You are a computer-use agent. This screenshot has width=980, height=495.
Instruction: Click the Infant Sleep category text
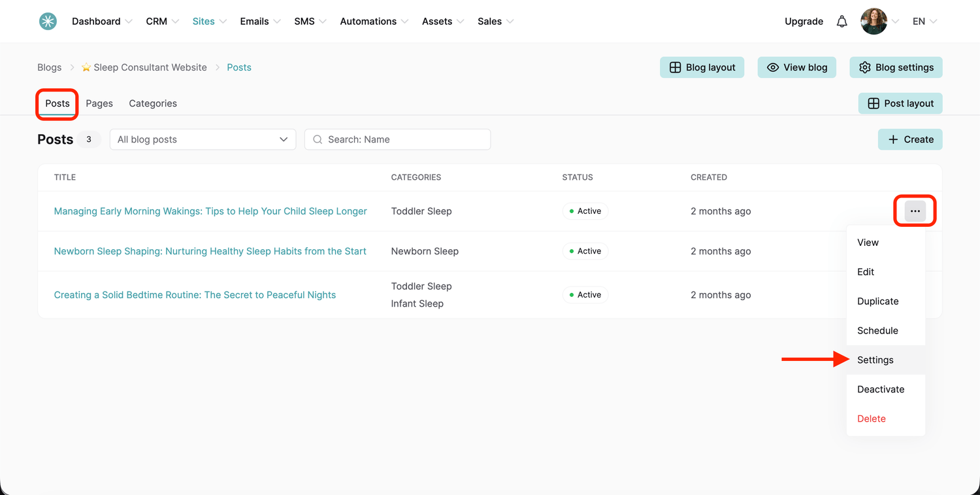pos(417,303)
